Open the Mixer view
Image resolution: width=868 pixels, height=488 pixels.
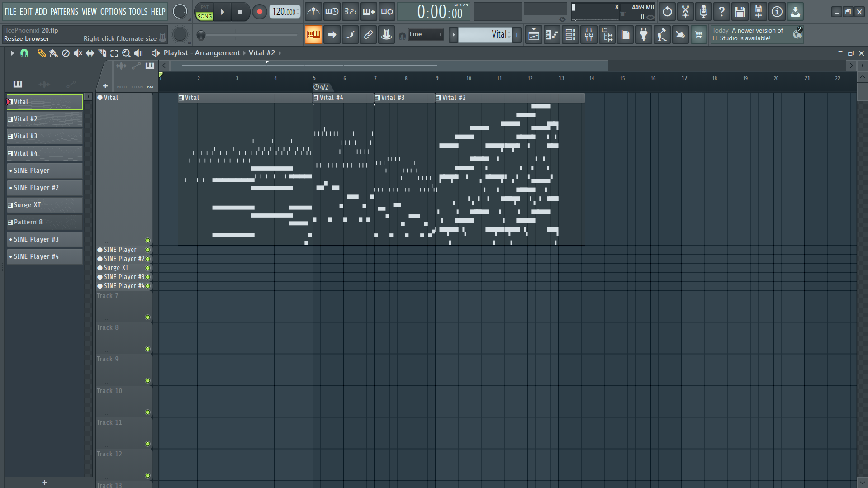[x=589, y=35]
